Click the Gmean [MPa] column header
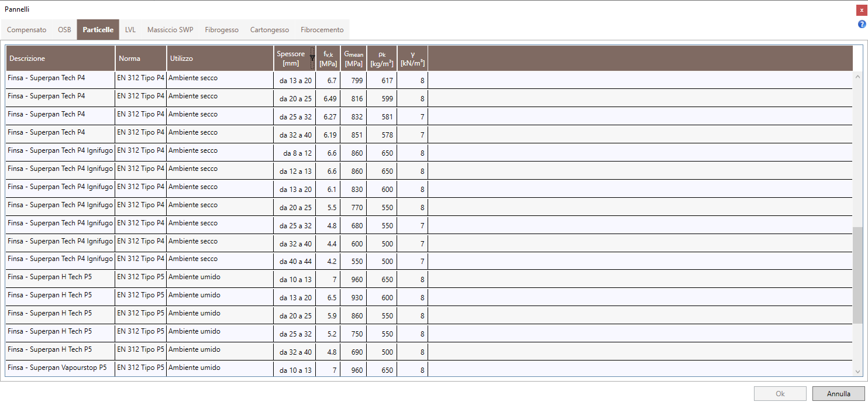868x405 pixels. pyautogui.click(x=353, y=59)
